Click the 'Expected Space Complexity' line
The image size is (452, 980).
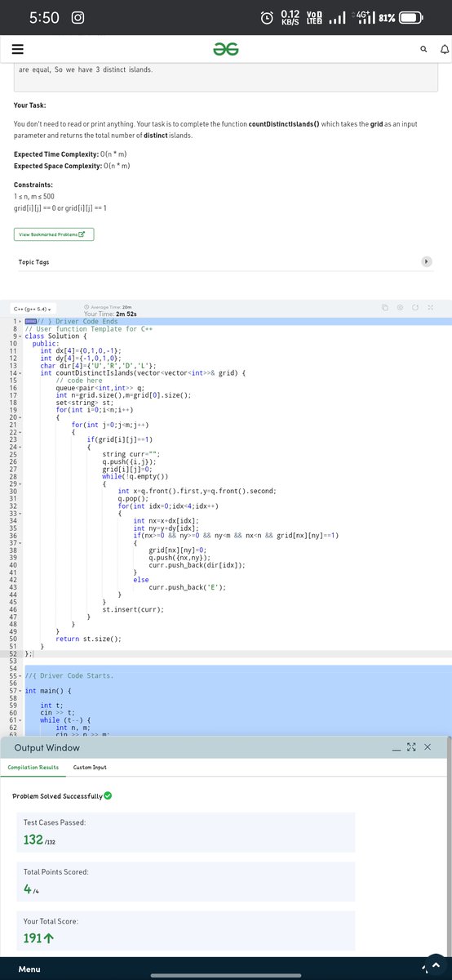pyautogui.click(x=71, y=166)
